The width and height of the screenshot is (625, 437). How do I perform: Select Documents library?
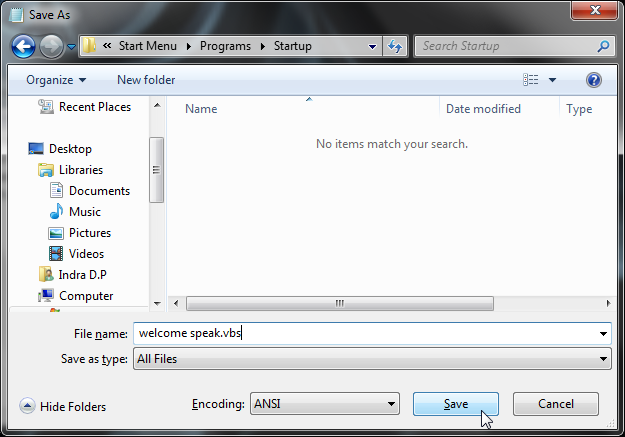(99, 191)
